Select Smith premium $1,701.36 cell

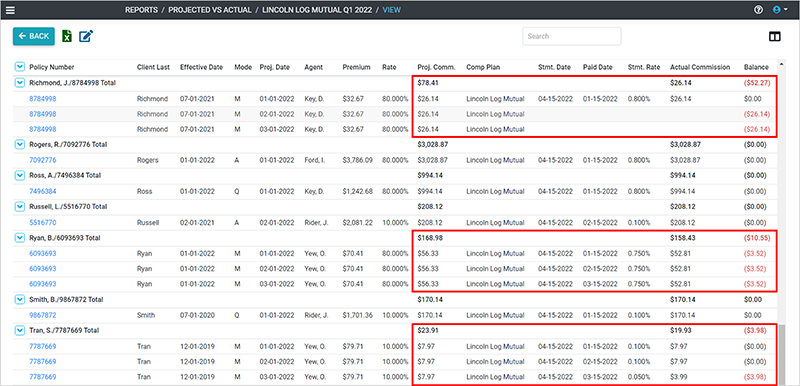tap(358, 315)
